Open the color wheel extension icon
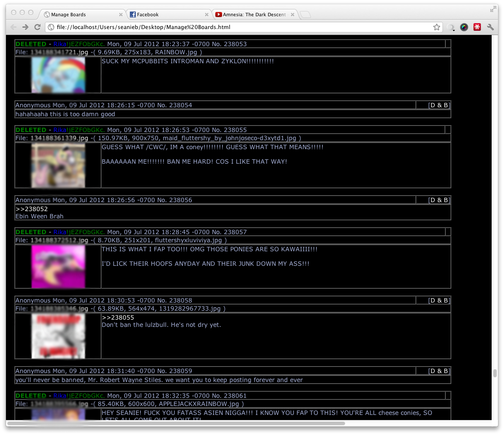This screenshot has height=435, width=504. (x=464, y=27)
